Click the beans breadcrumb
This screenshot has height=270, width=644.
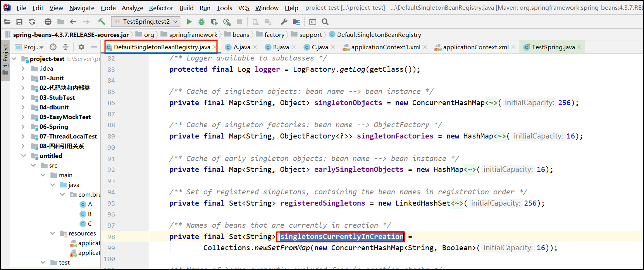(x=241, y=35)
